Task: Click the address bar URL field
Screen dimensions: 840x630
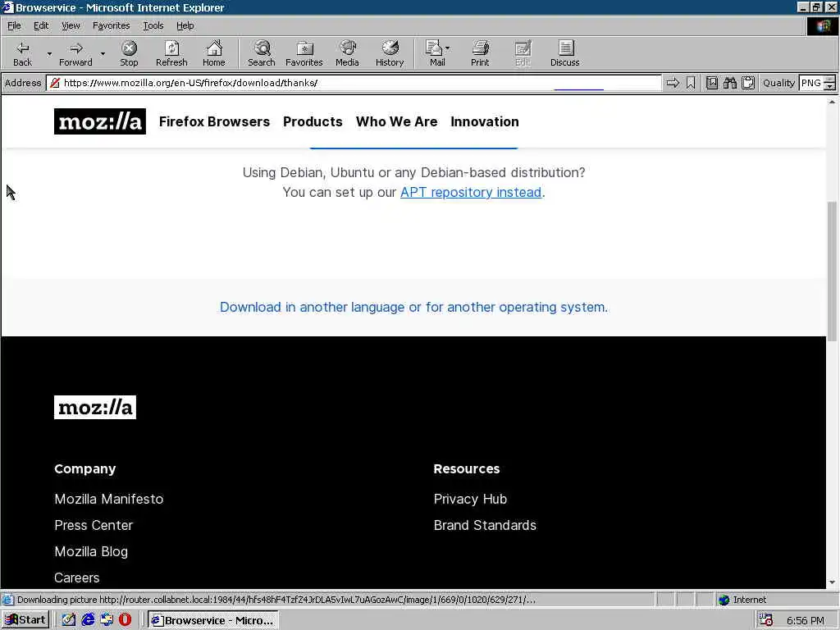Action: [x=354, y=83]
